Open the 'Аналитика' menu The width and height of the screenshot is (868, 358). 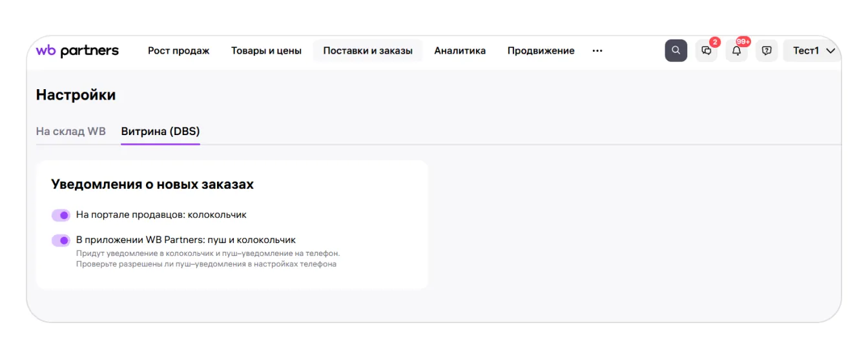(460, 50)
